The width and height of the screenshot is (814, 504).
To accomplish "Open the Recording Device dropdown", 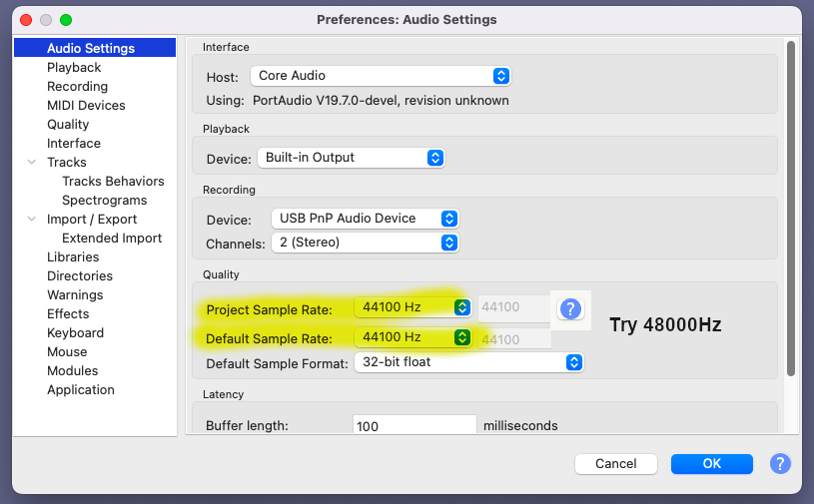I will [x=364, y=219].
